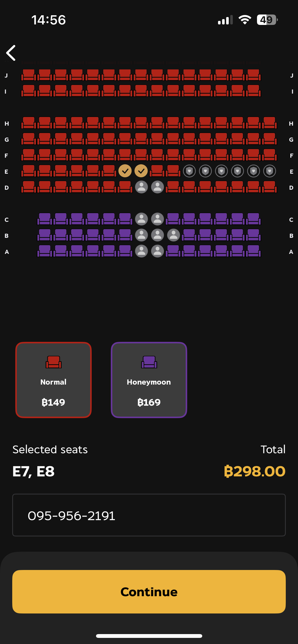
Task: Tap the back arrow icon
Action: tap(11, 53)
